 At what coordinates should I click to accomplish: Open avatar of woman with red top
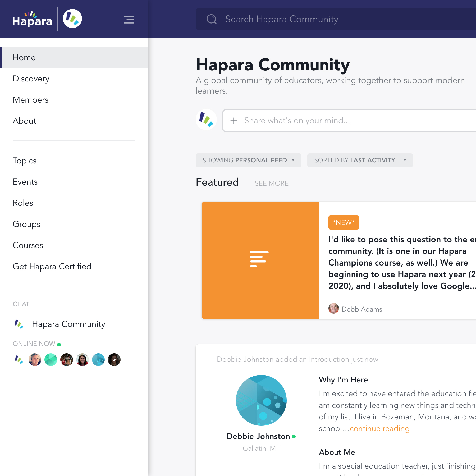83,360
